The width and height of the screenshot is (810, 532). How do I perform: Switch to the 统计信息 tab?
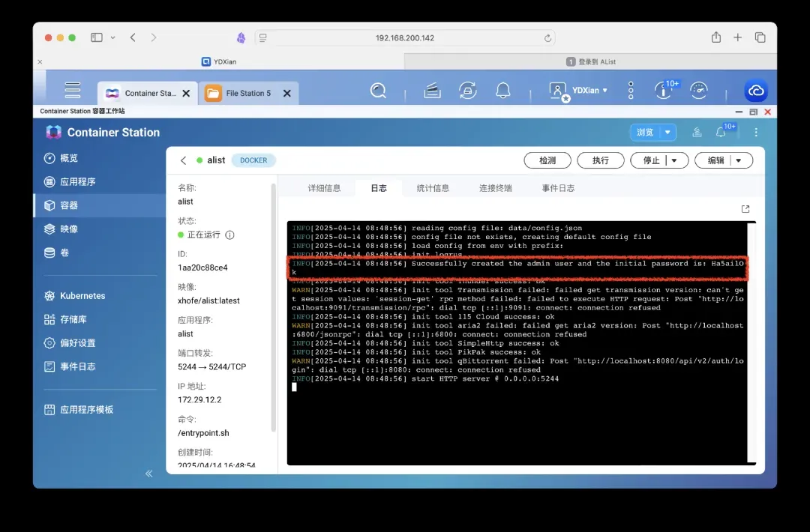pyautogui.click(x=433, y=188)
